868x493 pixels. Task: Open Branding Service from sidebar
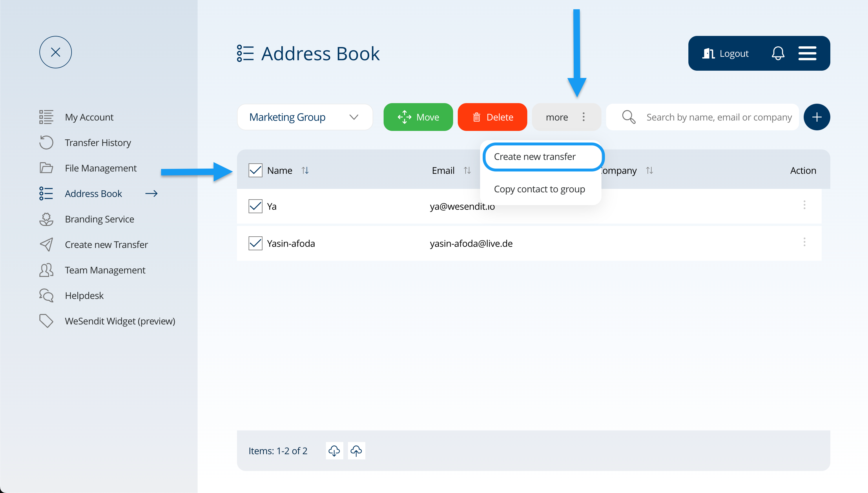[99, 219]
